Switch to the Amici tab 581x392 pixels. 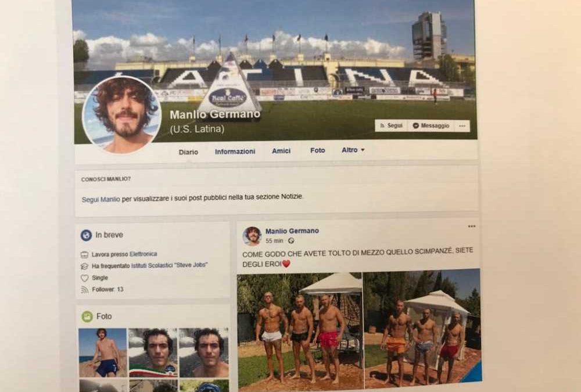tap(281, 151)
